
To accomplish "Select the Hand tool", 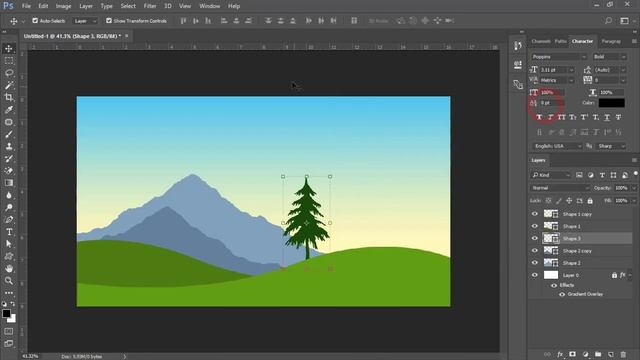I will (9, 269).
